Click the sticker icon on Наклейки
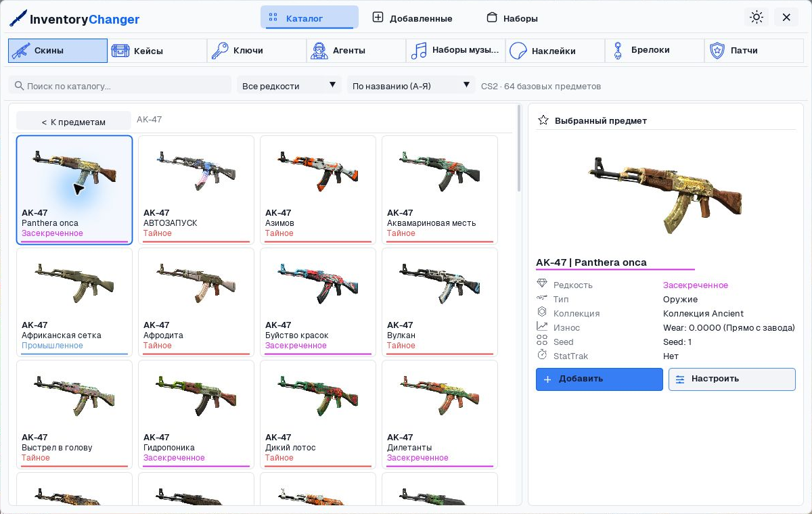Viewport: 812px width, 514px height. click(518, 51)
